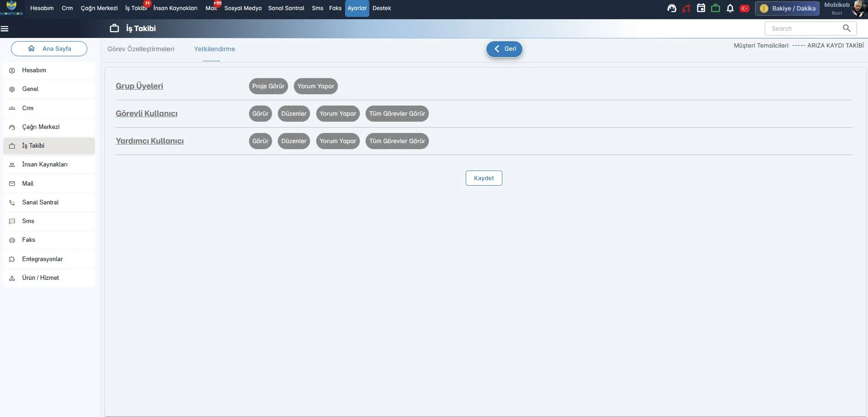Image resolution: width=868 pixels, height=417 pixels.
Task: Select Entegrasyonlar in the sidebar
Action: click(x=42, y=259)
